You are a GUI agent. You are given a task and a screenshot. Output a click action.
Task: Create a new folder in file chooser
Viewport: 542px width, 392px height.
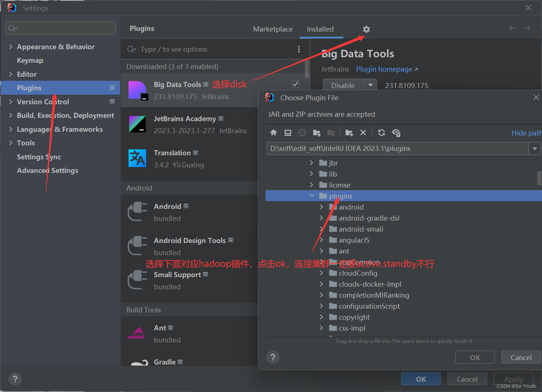click(x=349, y=133)
